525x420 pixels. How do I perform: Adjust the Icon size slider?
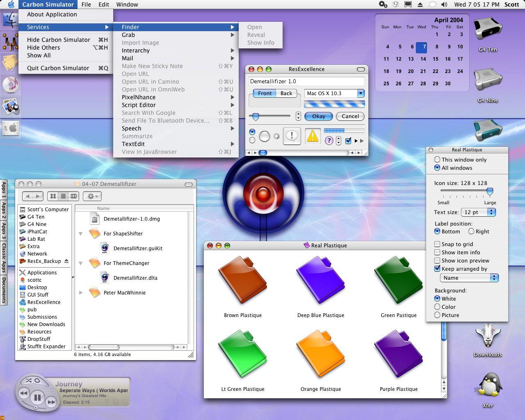click(490, 191)
